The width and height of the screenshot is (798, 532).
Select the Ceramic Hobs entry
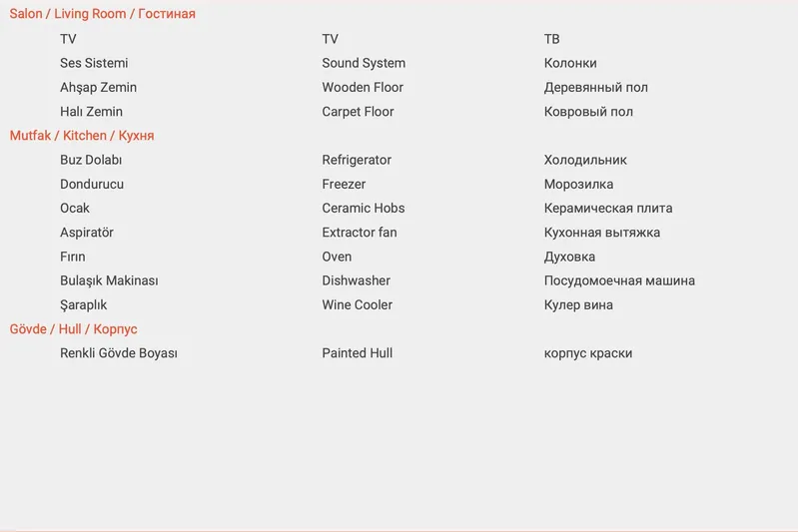click(x=364, y=209)
